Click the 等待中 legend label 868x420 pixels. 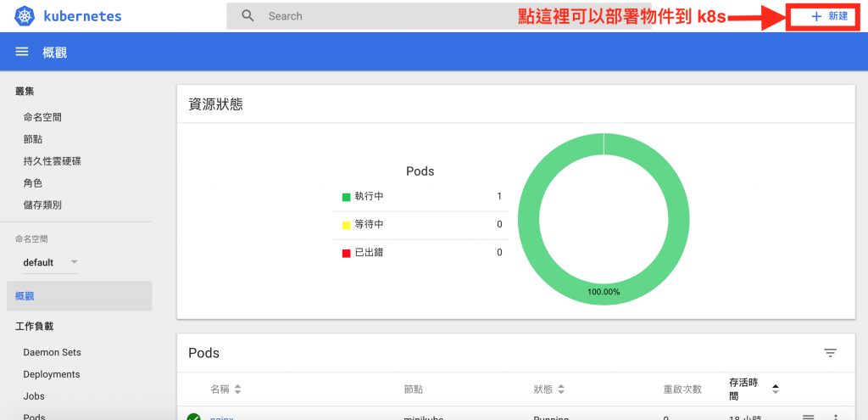point(370,224)
